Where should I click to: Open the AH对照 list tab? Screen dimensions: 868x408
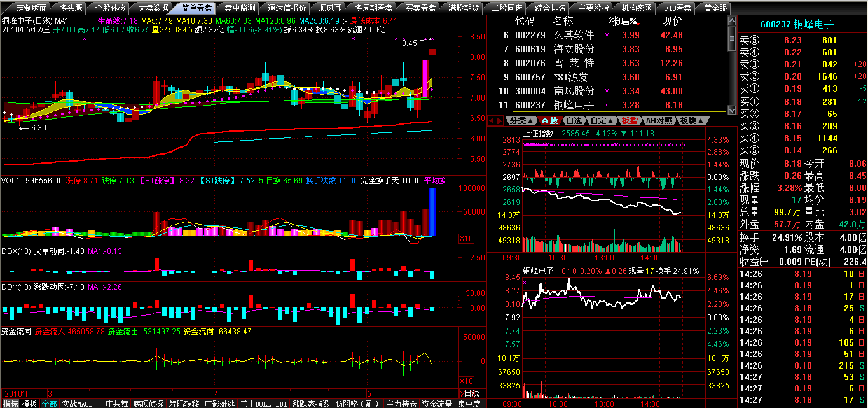pyautogui.click(x=659, y=120)
